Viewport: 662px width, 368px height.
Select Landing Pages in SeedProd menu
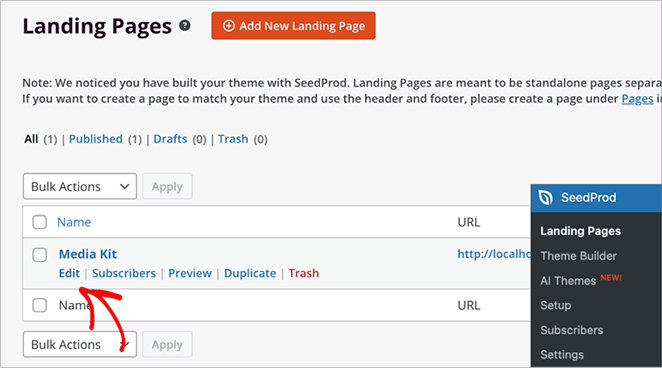581,231
